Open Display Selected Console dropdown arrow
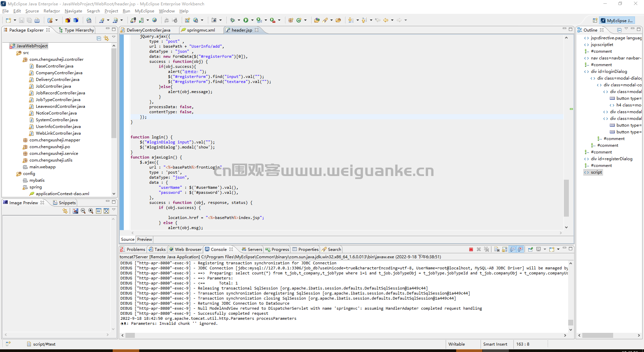The height and width of the screenshot is (352, 644). pyautogui.click(x=545, y=249)
